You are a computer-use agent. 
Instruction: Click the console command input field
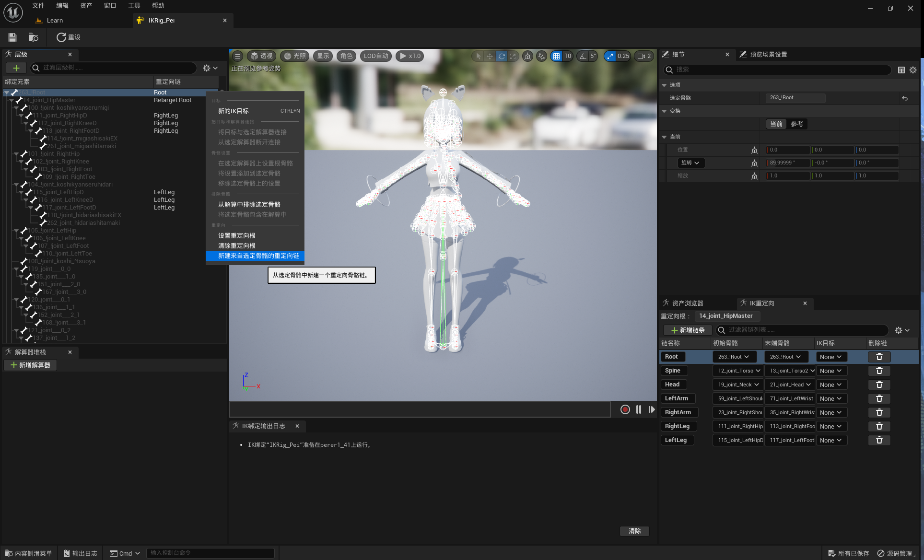point(210,553)
